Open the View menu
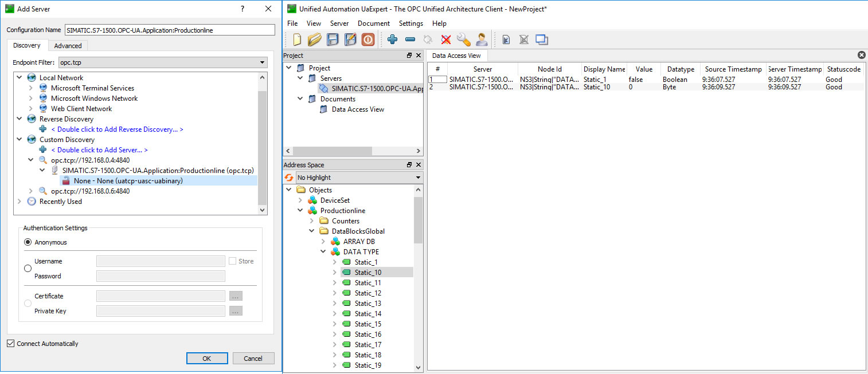868x374 pixels. pos(314,23)
